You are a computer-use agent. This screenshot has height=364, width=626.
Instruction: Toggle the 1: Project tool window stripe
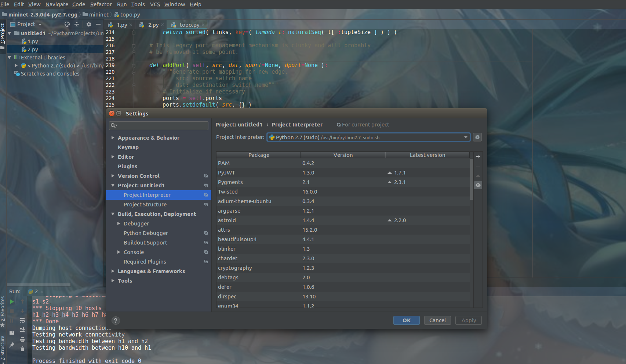coord(3,36)
